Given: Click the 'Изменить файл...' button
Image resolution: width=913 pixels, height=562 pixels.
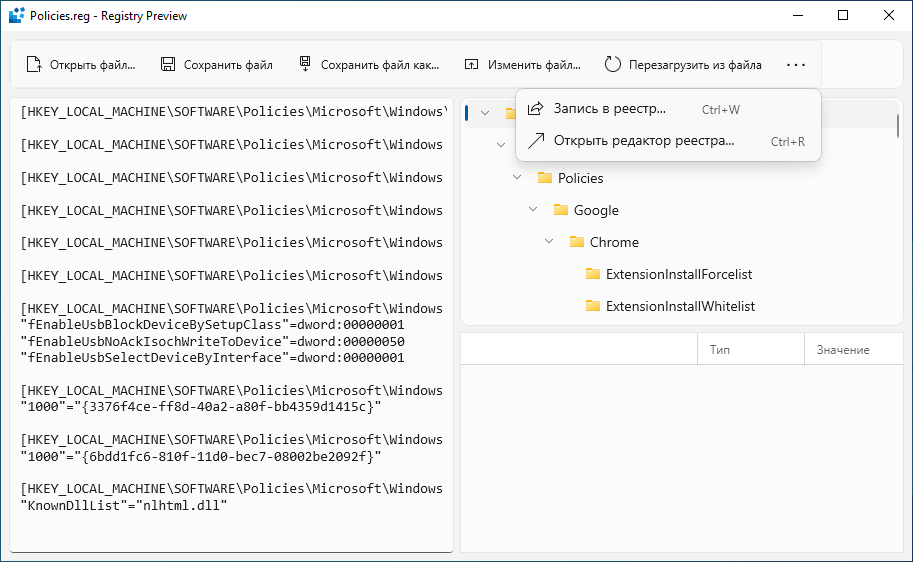Looking at the screenshot, I should pos(522,65).
